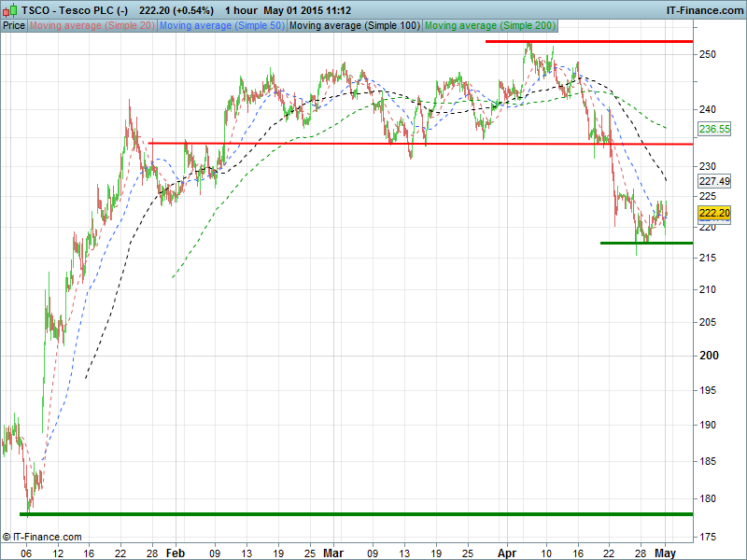Select the red horizontal line near 234
Image resolution: width=747 pixels, height=560 pixels.
[x=420, y=144]
